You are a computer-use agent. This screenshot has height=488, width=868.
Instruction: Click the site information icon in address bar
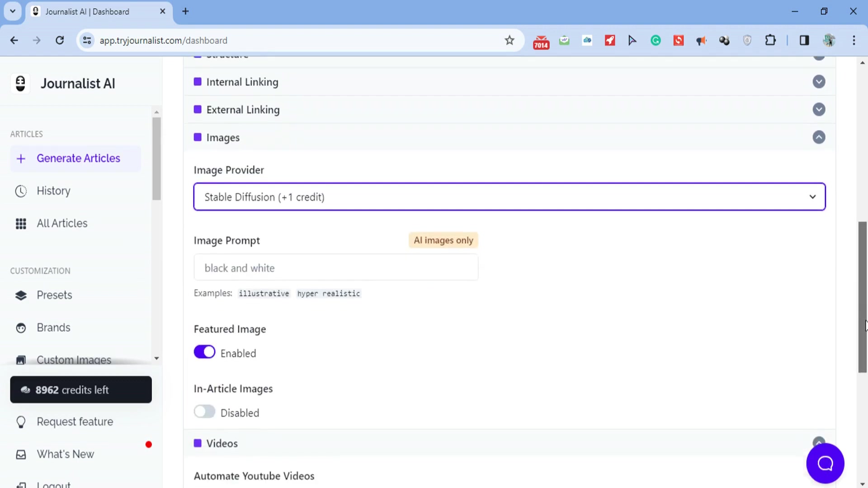tap(87, 40)
